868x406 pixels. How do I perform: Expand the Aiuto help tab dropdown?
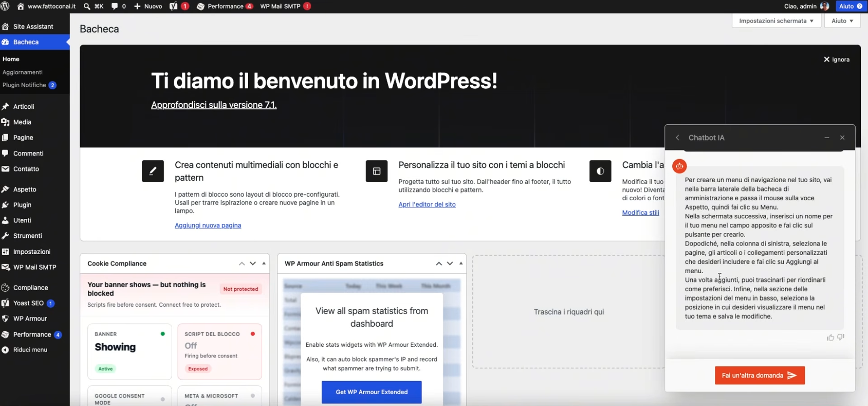click(x=842, y=21)
